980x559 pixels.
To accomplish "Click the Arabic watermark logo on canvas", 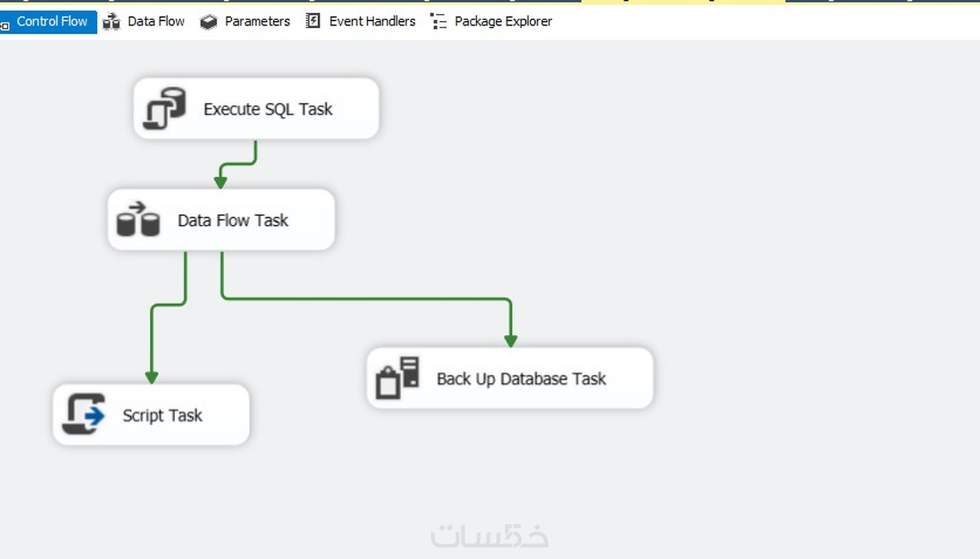I will [x=489, y=536].
